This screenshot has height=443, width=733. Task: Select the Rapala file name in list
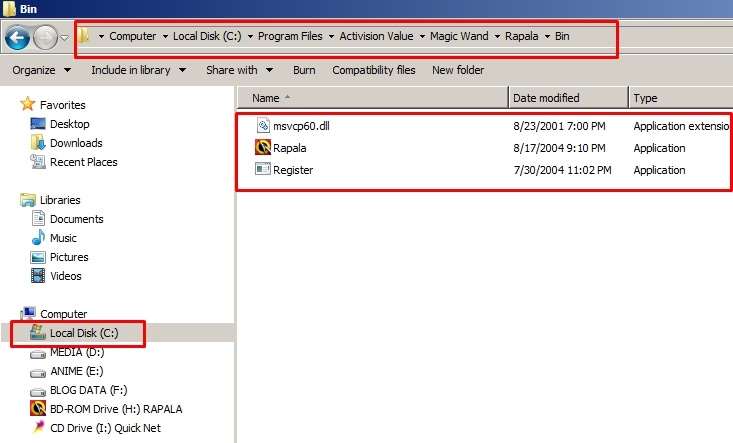[289, 148]
